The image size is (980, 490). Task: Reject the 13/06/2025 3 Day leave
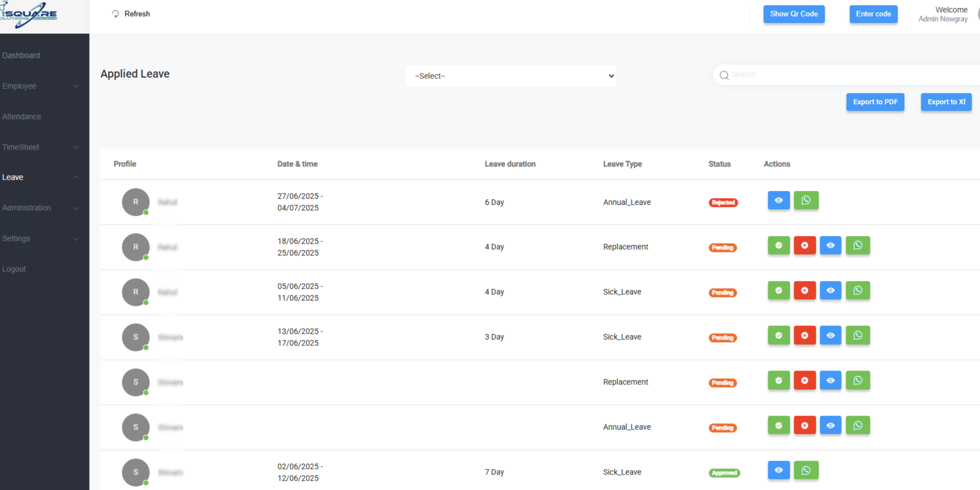[x=804, y=335]
